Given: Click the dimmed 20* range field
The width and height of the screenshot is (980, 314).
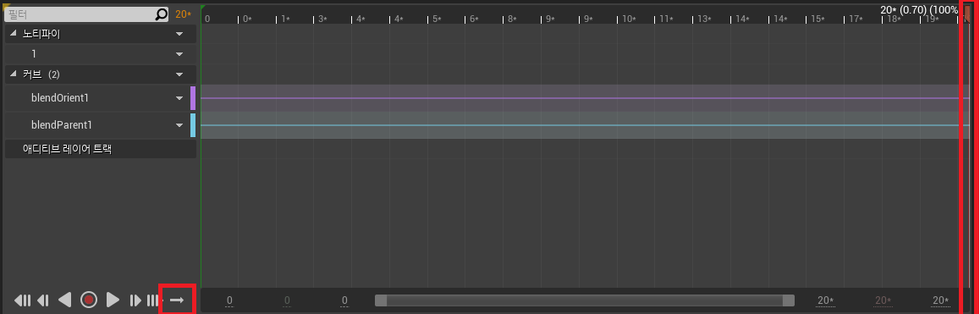Looking at the screenshot, I should (884, 300).
